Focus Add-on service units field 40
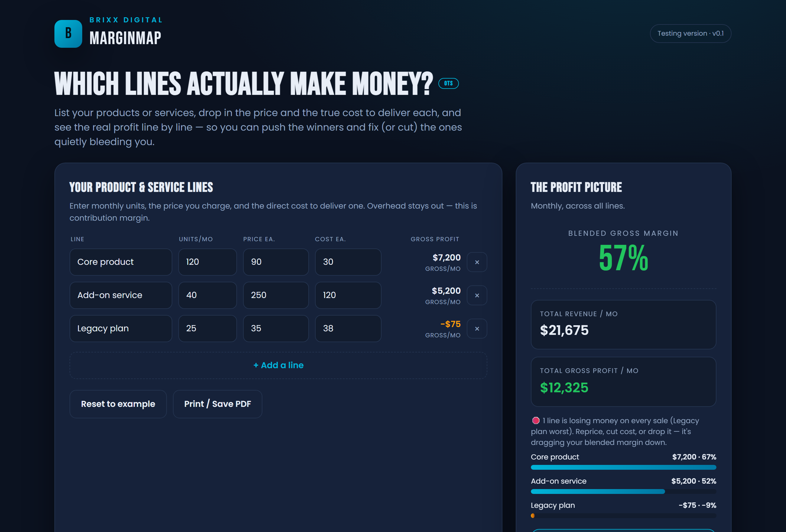 tap(208, 295)
